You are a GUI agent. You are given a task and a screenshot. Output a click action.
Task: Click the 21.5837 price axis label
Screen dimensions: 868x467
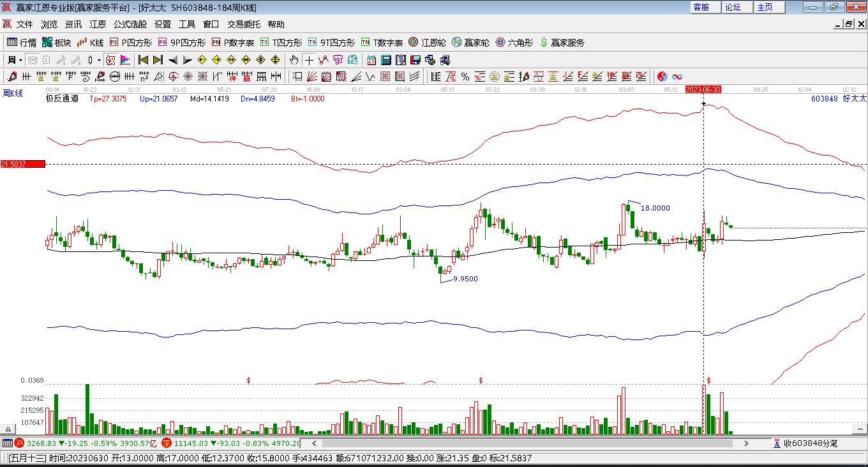click(23, 164)
